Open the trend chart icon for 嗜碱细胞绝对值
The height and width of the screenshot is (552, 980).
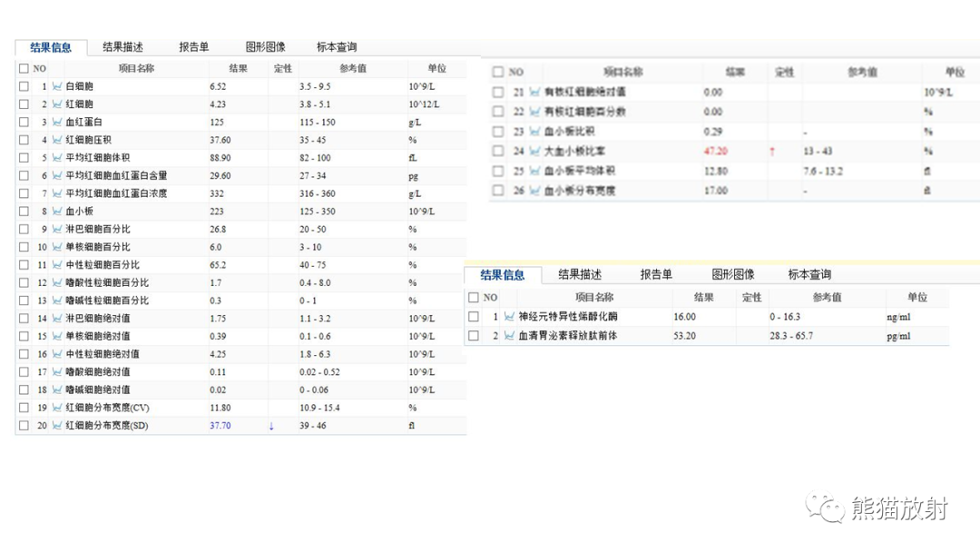coord(57,389)
